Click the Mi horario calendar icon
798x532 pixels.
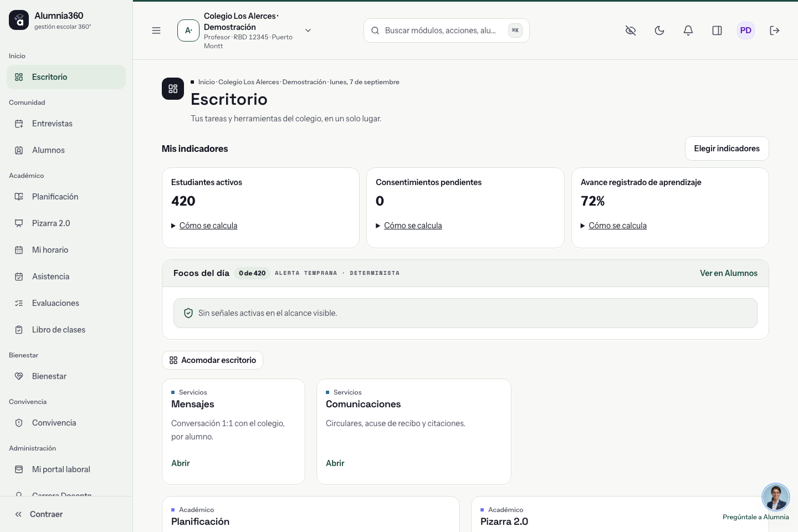tap(19, 250)
